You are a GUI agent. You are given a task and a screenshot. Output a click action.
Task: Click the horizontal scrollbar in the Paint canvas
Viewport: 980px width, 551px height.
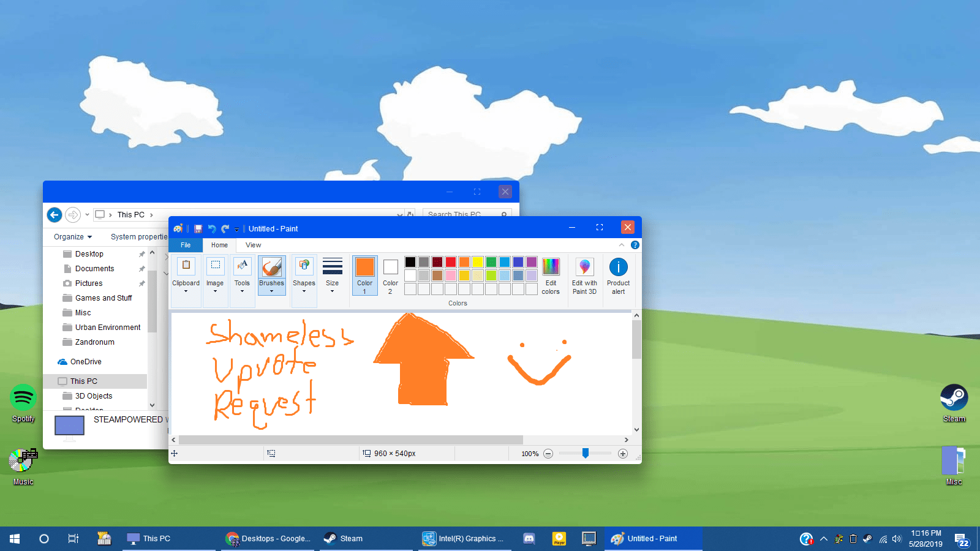click(x=351, y=440)
